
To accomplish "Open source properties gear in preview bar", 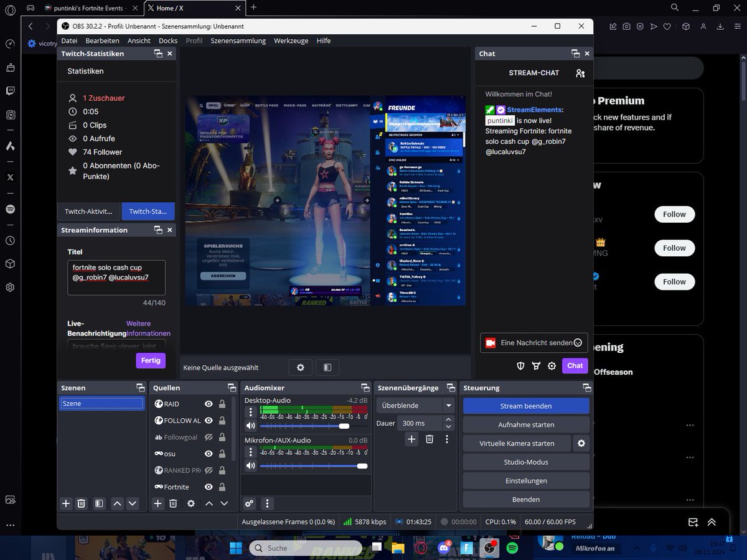I will (300, 367).
